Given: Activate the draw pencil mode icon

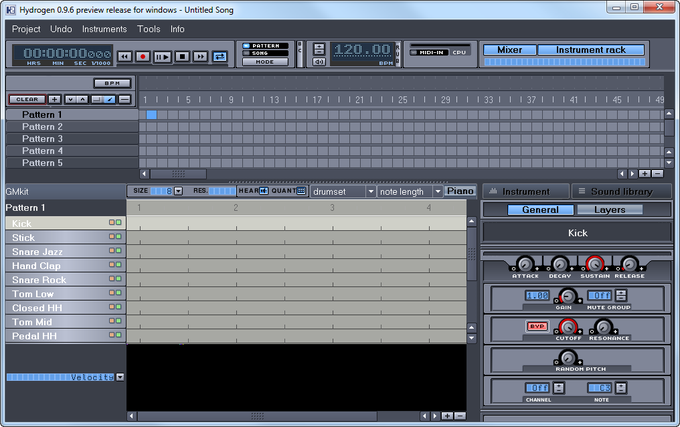Looking at the screenshot, I should coord(110,99).
